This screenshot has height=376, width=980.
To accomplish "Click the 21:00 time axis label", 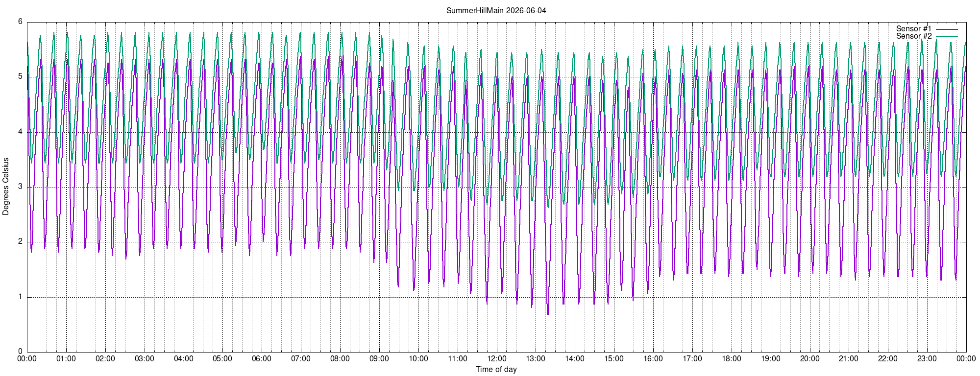I will (x=849, y=358).
